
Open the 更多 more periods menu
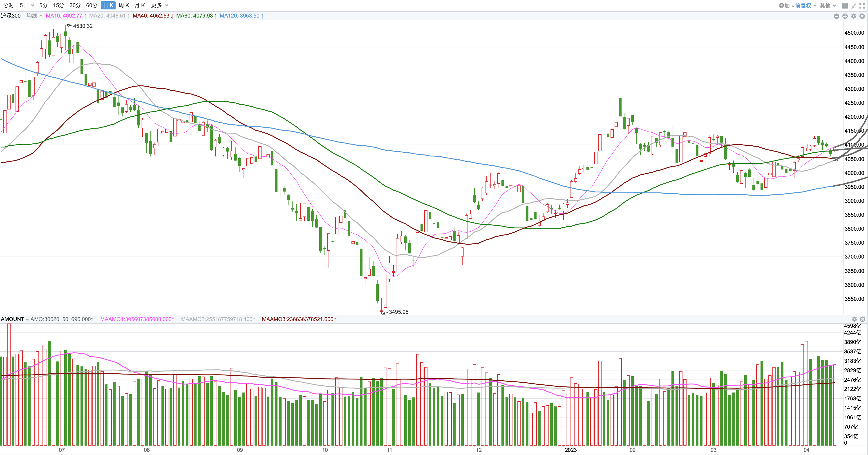coord(159,5)
